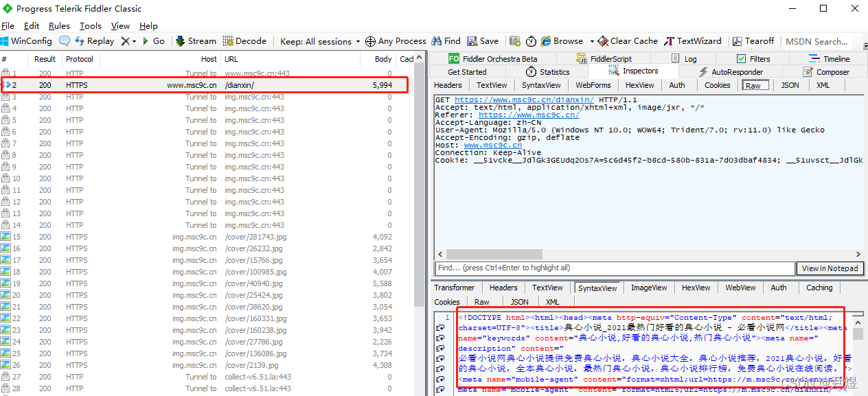Click session 1 lock tunnel icon

tap(5, 73)
